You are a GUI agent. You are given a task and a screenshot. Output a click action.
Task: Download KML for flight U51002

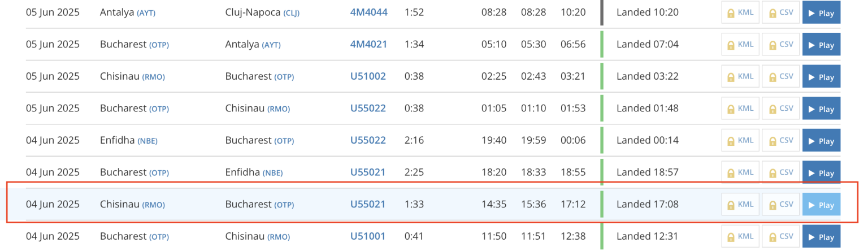pos(740,76)
